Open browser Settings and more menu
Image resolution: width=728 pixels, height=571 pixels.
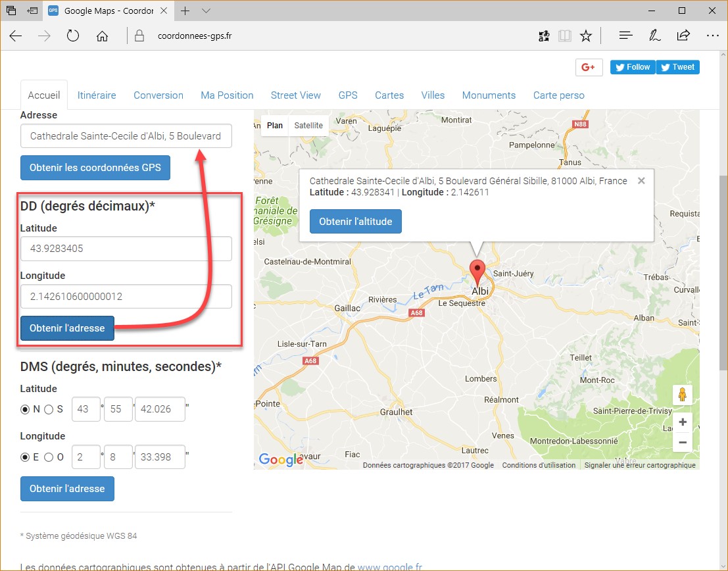point(712,36)
